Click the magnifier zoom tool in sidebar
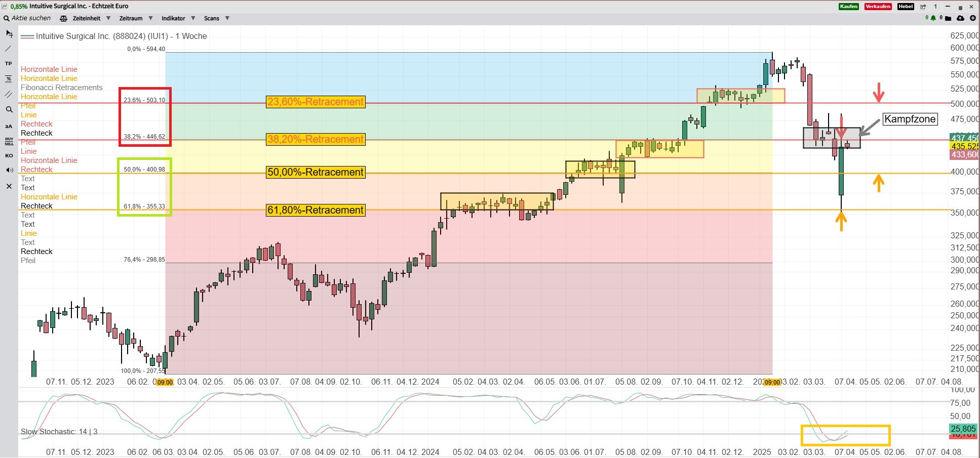The image size is (980, 458). click(x=9, y=109)
